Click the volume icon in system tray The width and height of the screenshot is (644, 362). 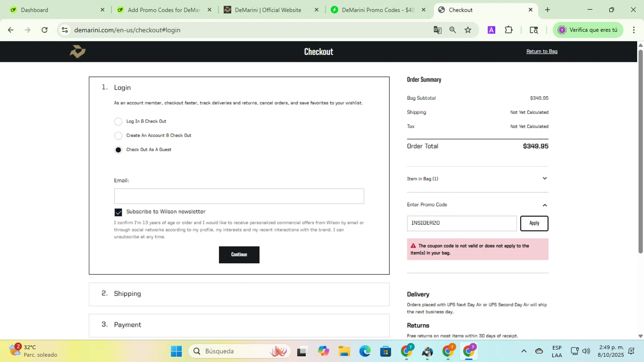pyautogui.click(x=586, y=351)
